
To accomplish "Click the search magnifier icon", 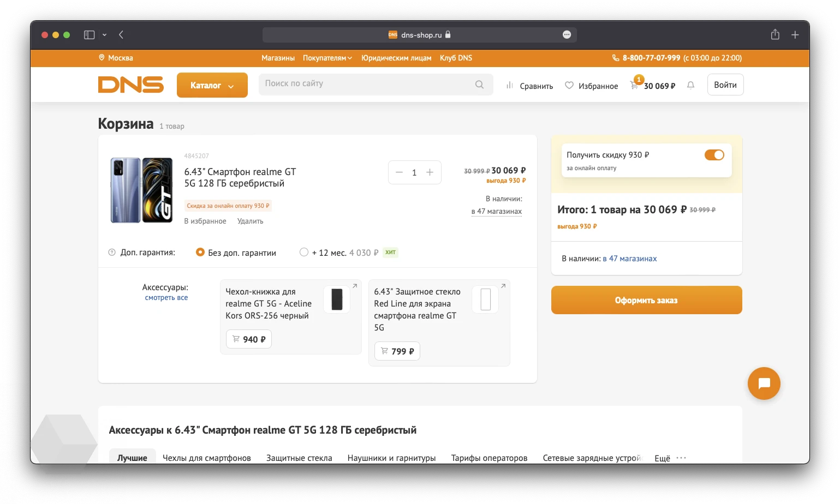I will (x=479, y=85).
